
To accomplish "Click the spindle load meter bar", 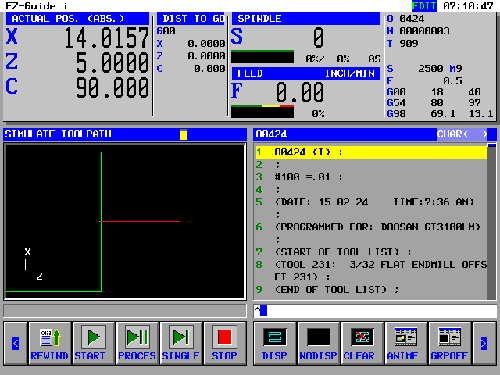I will 263,57.
